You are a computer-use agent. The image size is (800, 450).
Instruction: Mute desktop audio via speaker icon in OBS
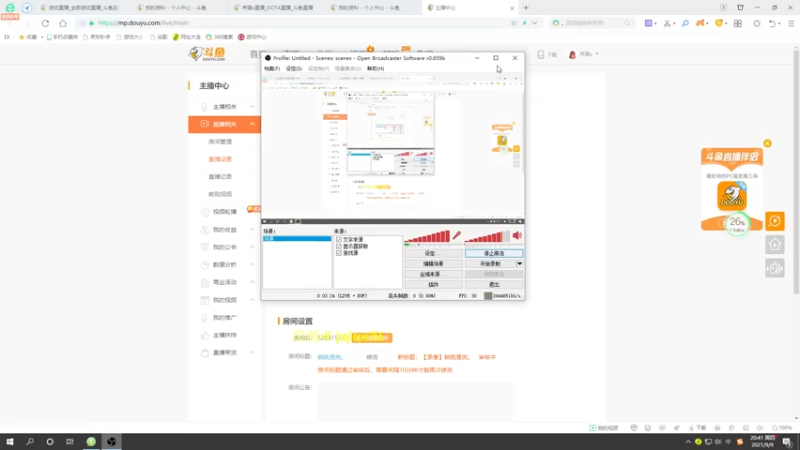click(x=517, y=235)
